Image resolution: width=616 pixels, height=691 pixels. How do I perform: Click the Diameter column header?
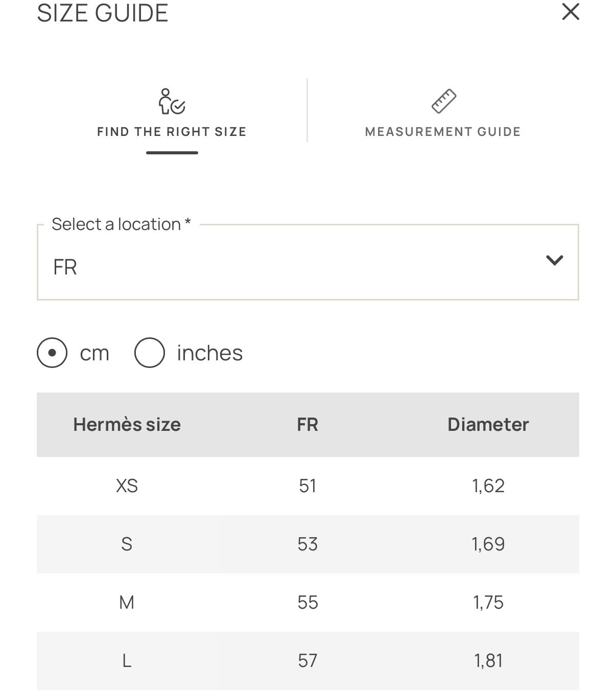click(488, 425)
